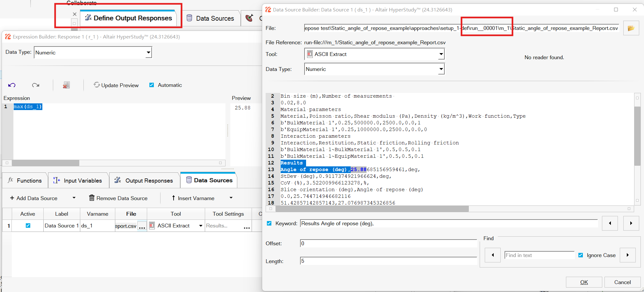644x292 pixels.
Task: Select lower Data Sources tab
Action: [209, 180]
